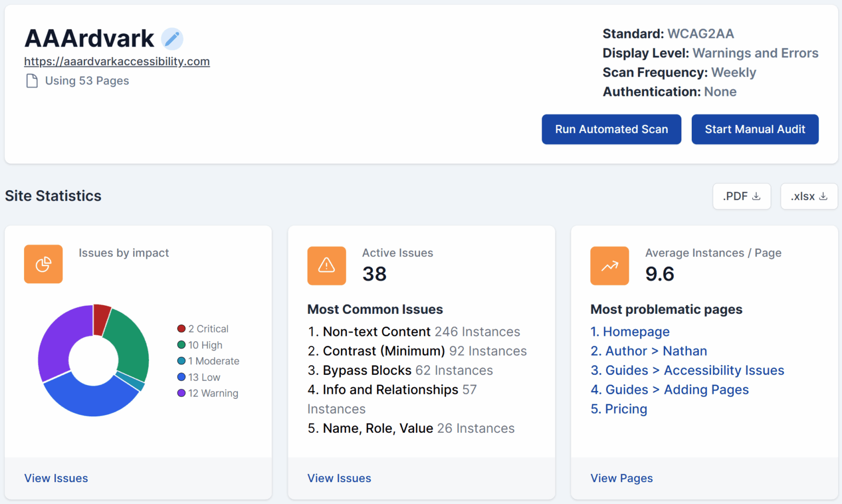
Task: Open the Author > Nathan page link
Action: click(x=656, y=351)
